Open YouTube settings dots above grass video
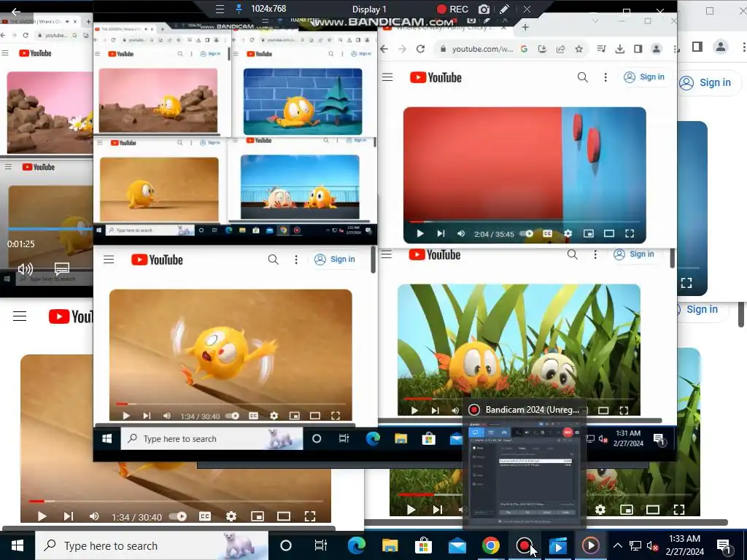The image size is (747, 560). tap(595, 254)
